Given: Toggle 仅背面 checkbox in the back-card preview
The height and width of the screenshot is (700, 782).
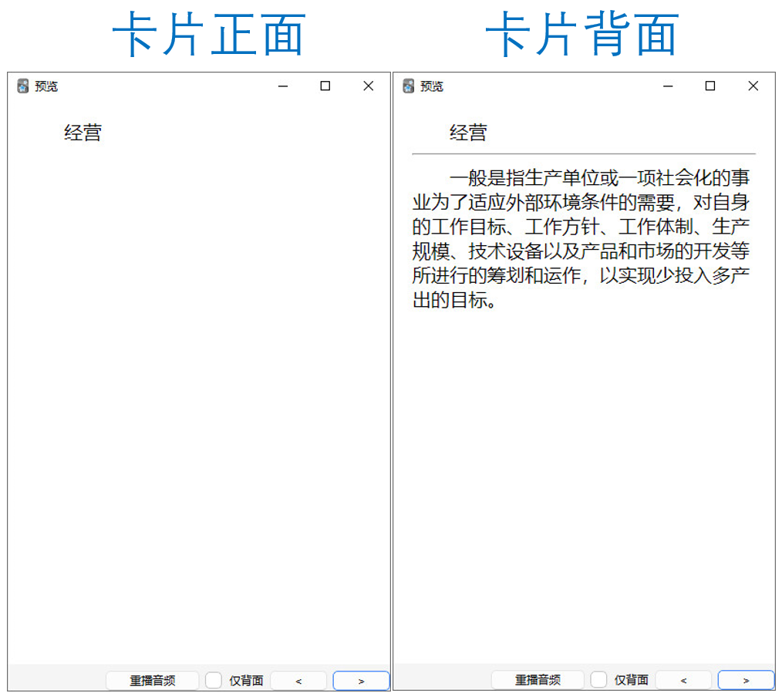Looking at the screenshot, I should point(598,680).
